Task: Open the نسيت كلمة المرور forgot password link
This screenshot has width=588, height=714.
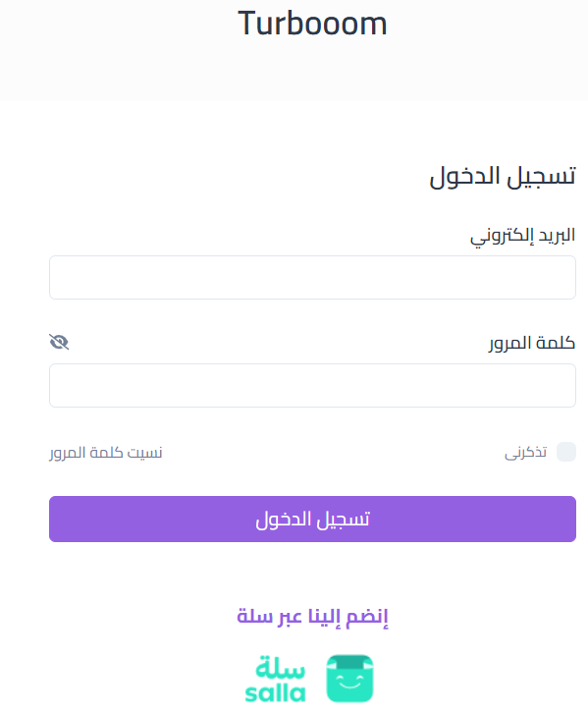Action: pos(106,453)
